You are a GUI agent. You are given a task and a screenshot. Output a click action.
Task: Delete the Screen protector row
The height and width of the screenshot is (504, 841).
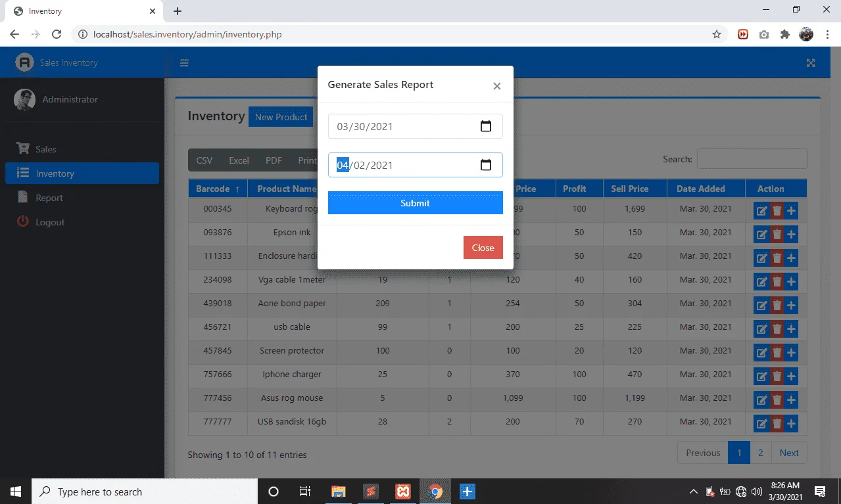pyautogui.click(x=777, y=353)
